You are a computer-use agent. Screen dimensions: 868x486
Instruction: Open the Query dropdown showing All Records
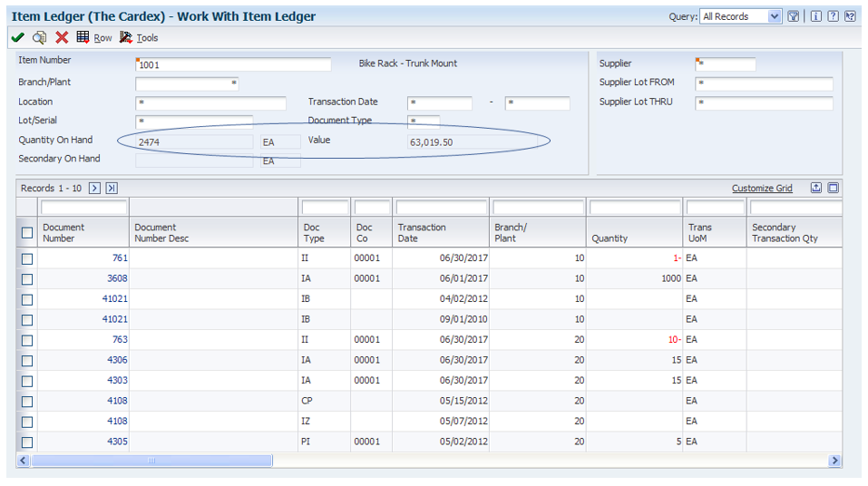tap(740, 16)
